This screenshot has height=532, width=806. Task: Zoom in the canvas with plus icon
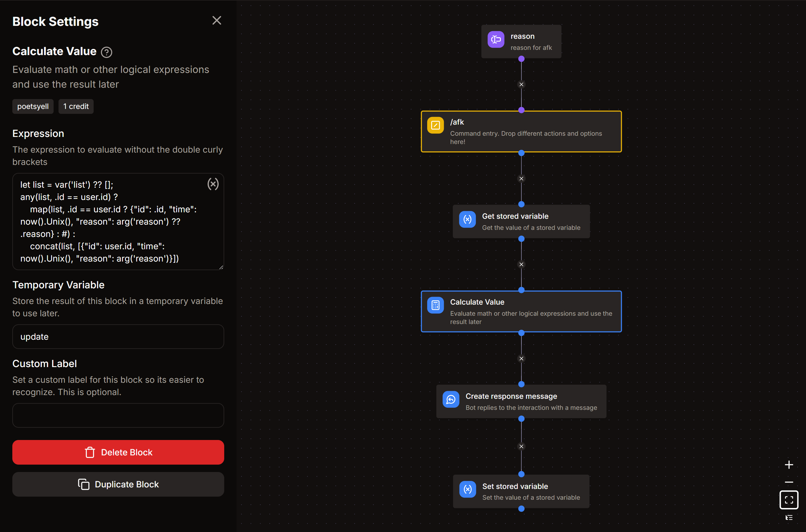tap(789, 465)
